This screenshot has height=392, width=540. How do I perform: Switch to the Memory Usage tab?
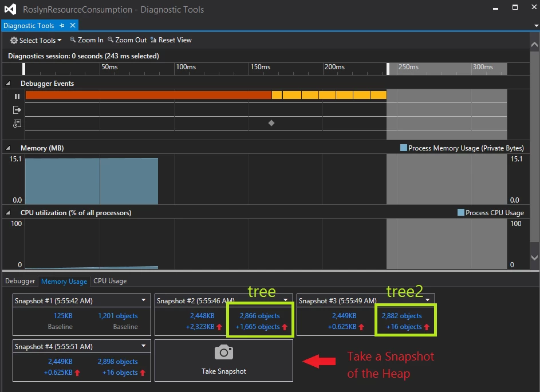64,281
